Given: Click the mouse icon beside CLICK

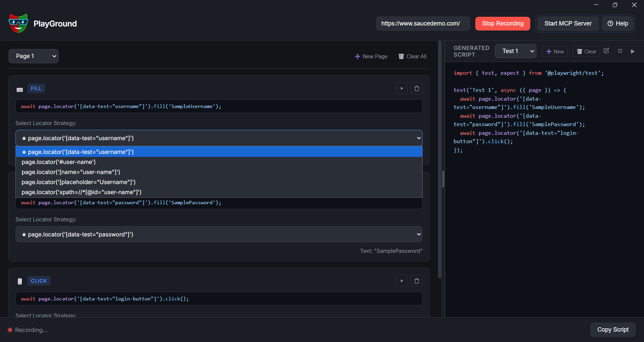Looking at the screenshot, I should coord(20,281).
